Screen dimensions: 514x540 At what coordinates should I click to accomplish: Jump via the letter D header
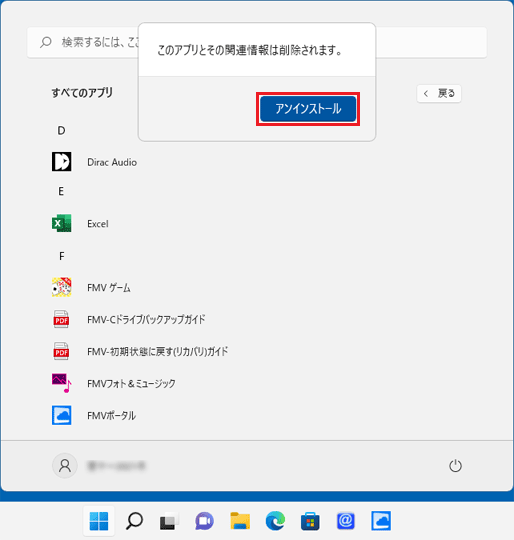pos(61,131)
